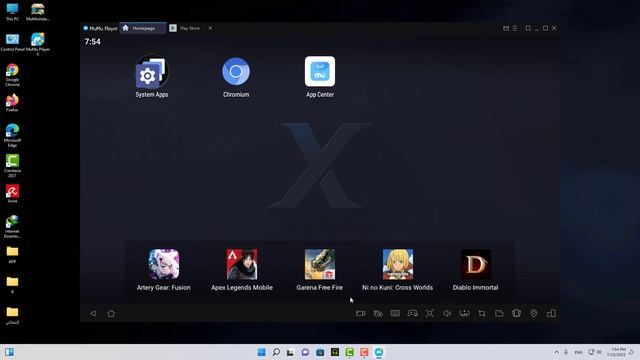The height and width of the screenshot is (360, 640).
Task: Show hidden system tray icons
Action: [x=556, y=352]
